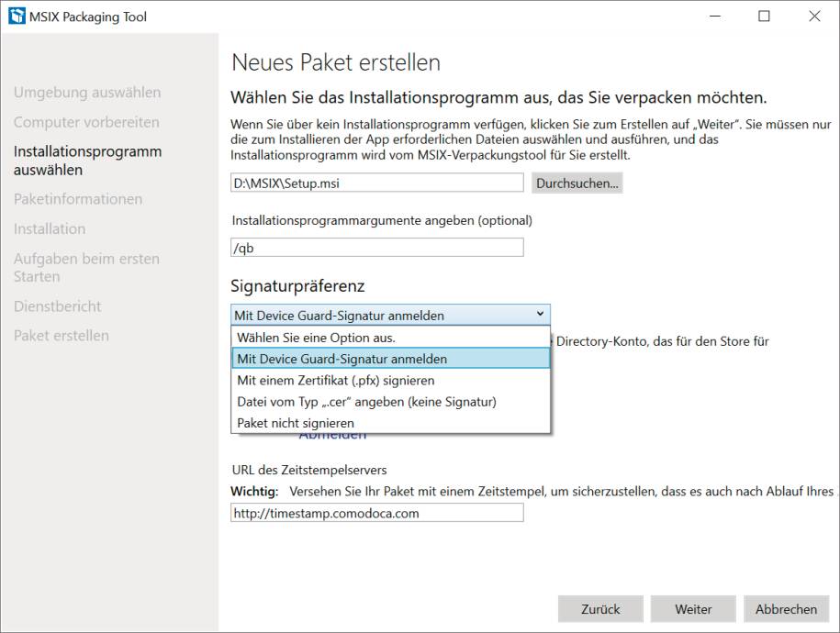Select 'Installationsprogramm auswählen' sidebar step
This screenshot has height=633, width=840.
pyautogui.click(x=88, y=161)
